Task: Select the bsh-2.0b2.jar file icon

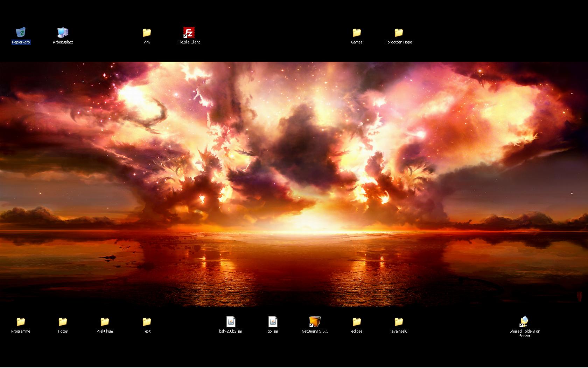Action: 231,322
